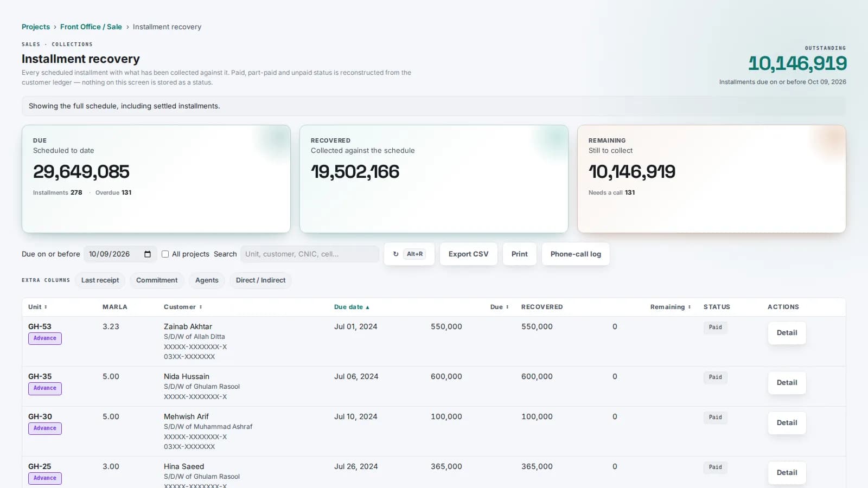
Task: Toggle Due date ascending sort arrow
Action: [x=367, y=307]
